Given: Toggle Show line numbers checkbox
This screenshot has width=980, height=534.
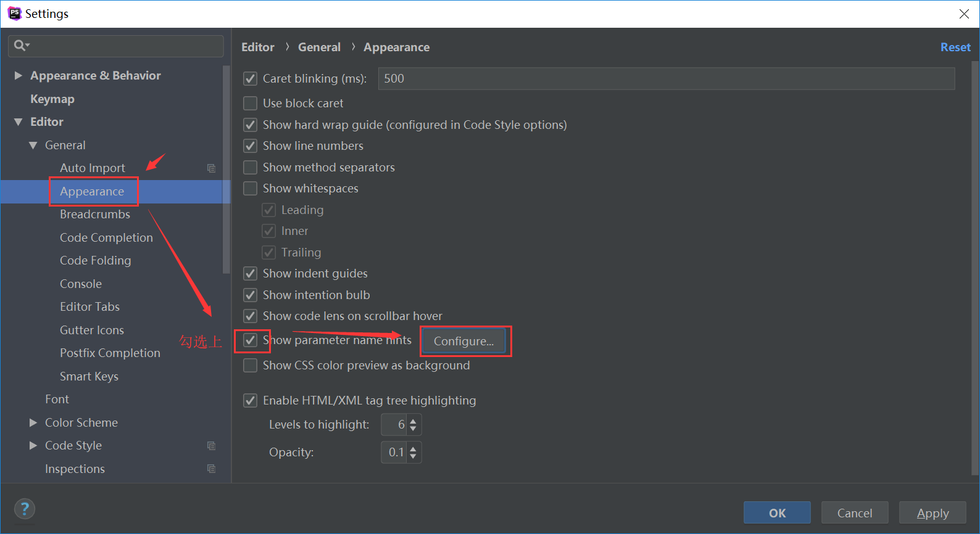Looking at the screenshot, I should 250,146.
